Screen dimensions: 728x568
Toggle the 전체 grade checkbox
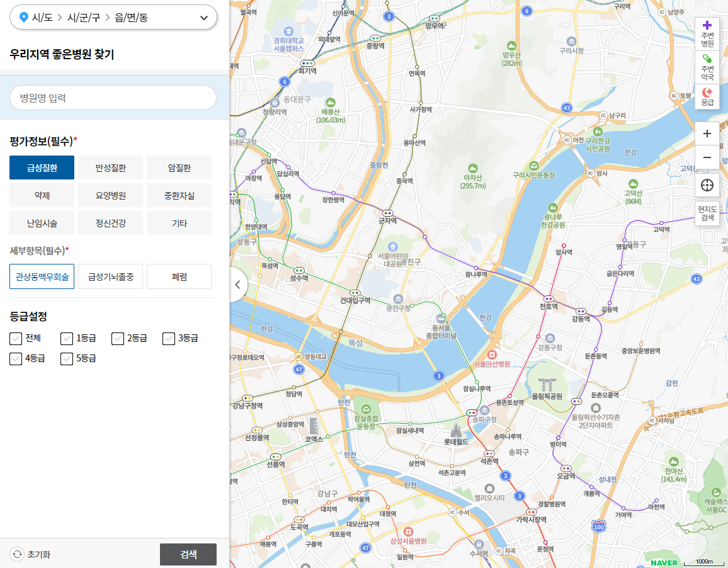pyautogui.click(x=16, y=339)
